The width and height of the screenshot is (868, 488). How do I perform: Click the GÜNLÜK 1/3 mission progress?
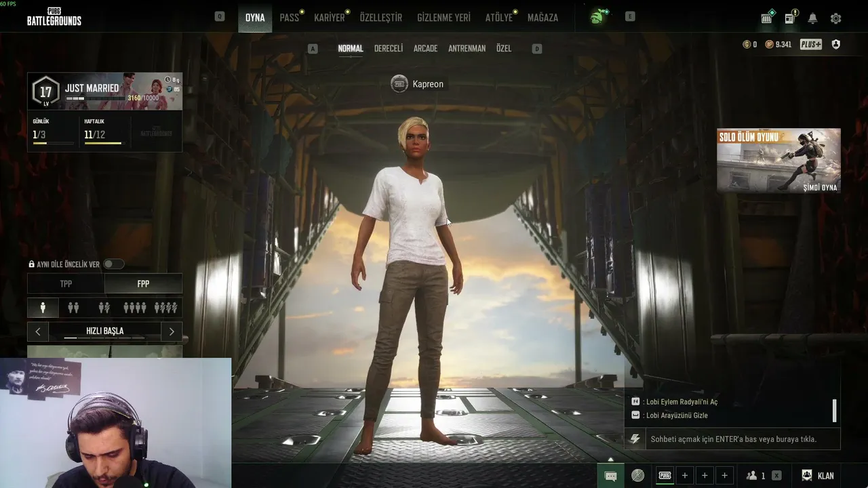(53, 134)
